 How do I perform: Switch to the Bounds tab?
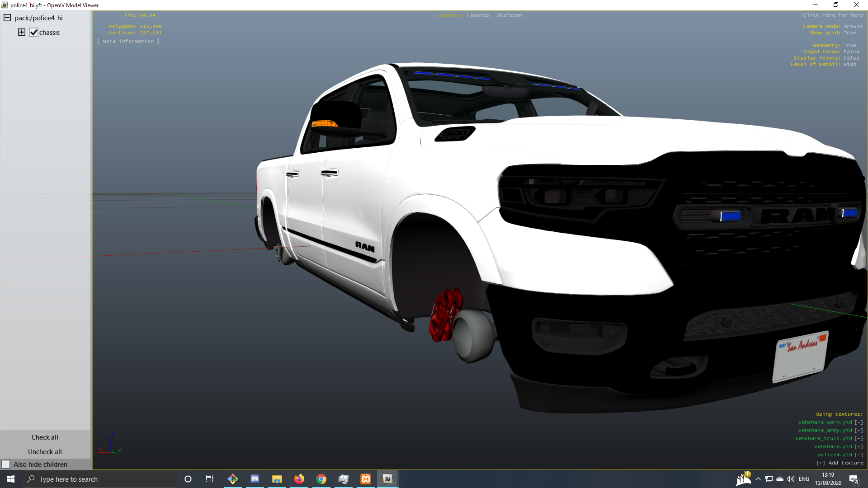tap(480, 15)
